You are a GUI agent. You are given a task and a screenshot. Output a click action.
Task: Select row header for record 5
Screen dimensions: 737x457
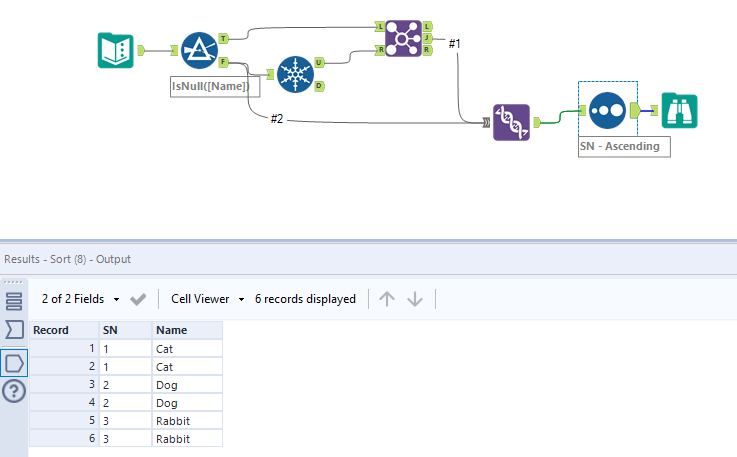[64, 420]
